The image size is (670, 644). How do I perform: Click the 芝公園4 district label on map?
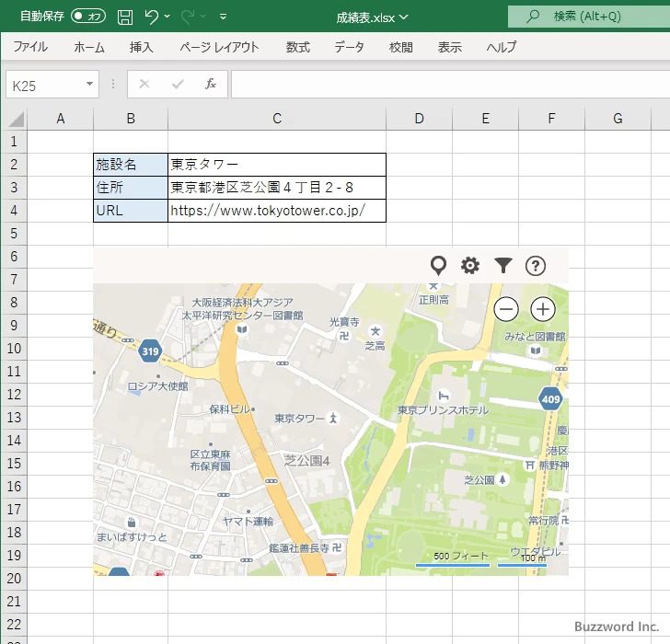(306, 460)
